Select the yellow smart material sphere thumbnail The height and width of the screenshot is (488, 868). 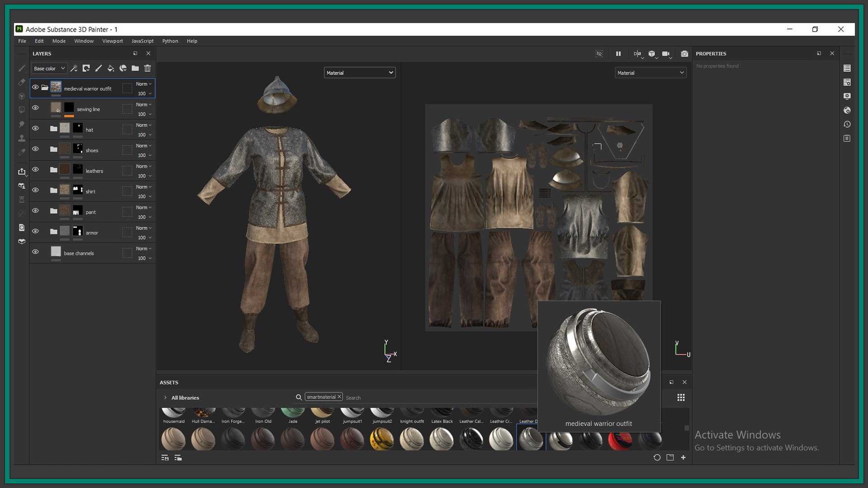382,439
